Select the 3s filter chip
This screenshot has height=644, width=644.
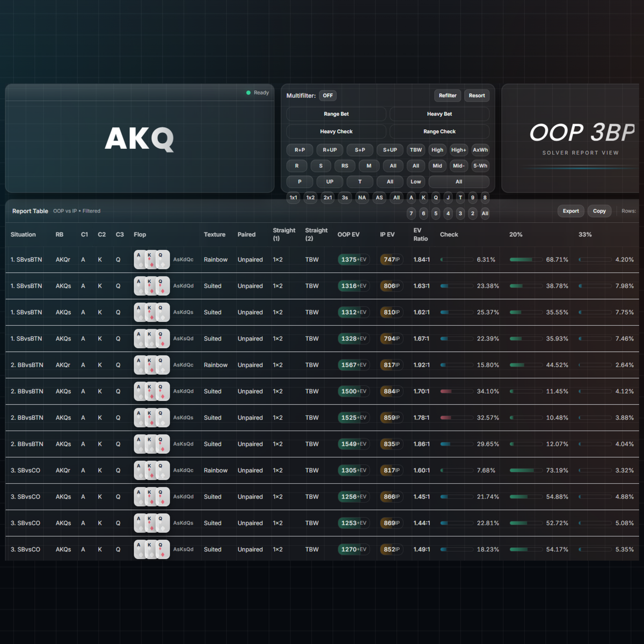[x=345, y=197]
